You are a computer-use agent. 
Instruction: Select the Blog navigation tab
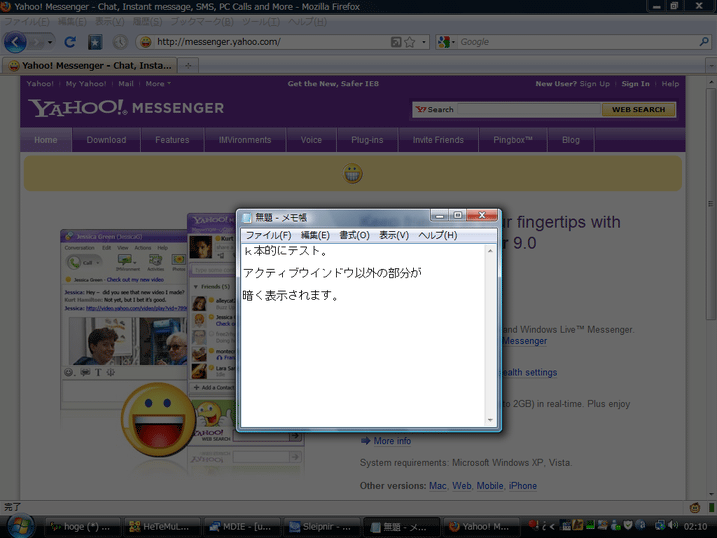[x=571, y=140]
